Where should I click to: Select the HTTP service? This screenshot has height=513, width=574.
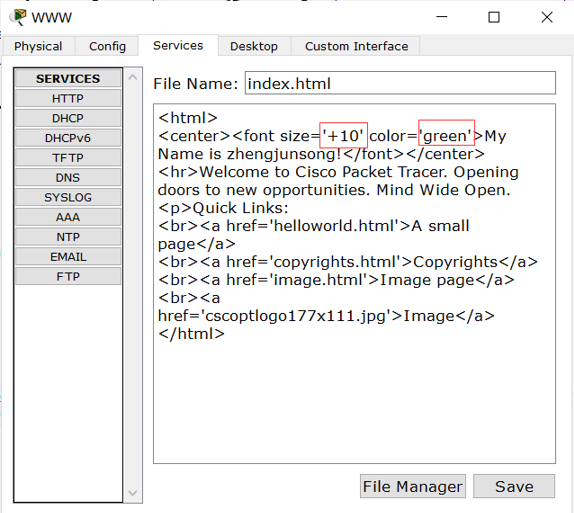pos(68,98)
